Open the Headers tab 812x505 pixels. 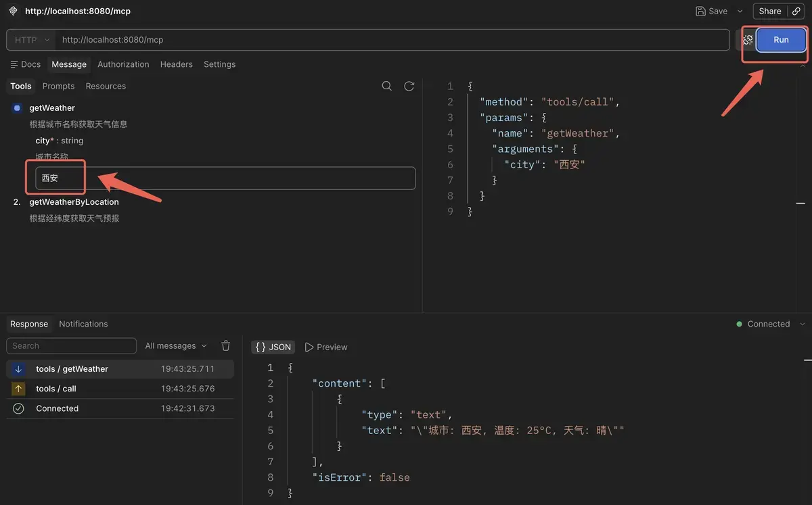[177, 64]
